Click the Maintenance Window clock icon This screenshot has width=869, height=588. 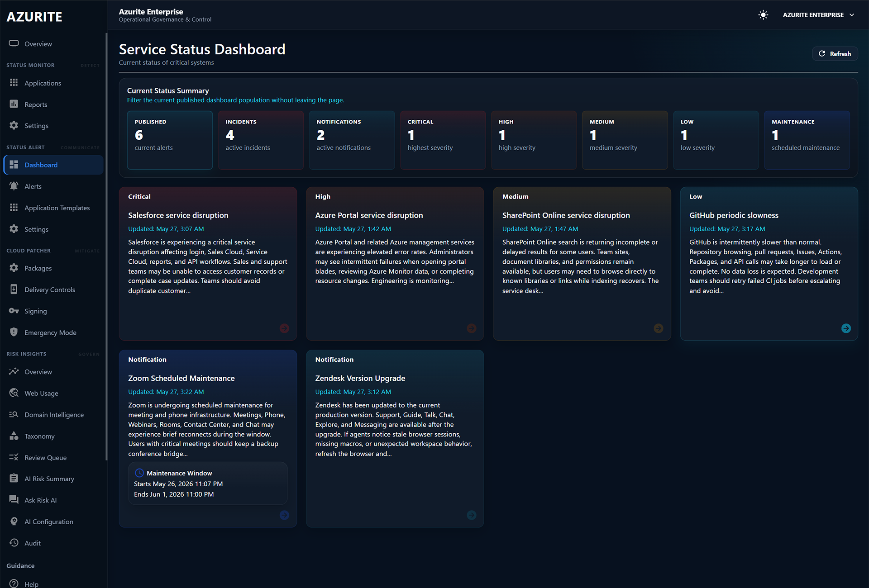(x=139, y=473)
